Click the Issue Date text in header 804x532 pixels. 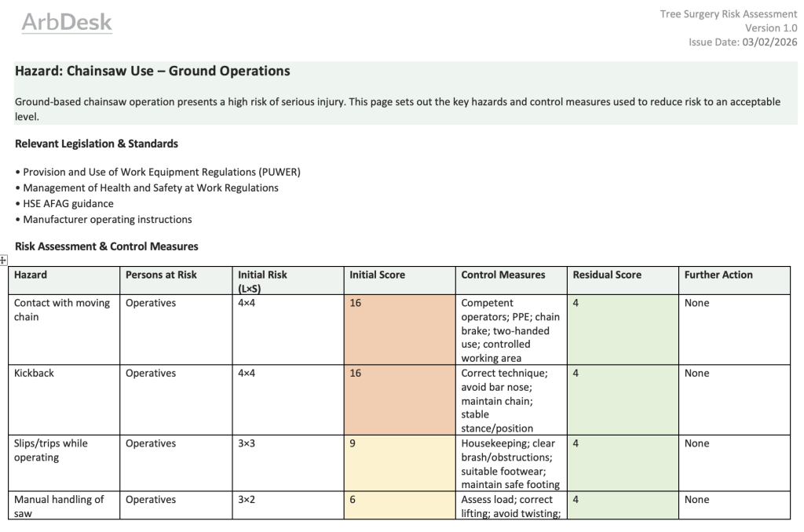point(742,42)
